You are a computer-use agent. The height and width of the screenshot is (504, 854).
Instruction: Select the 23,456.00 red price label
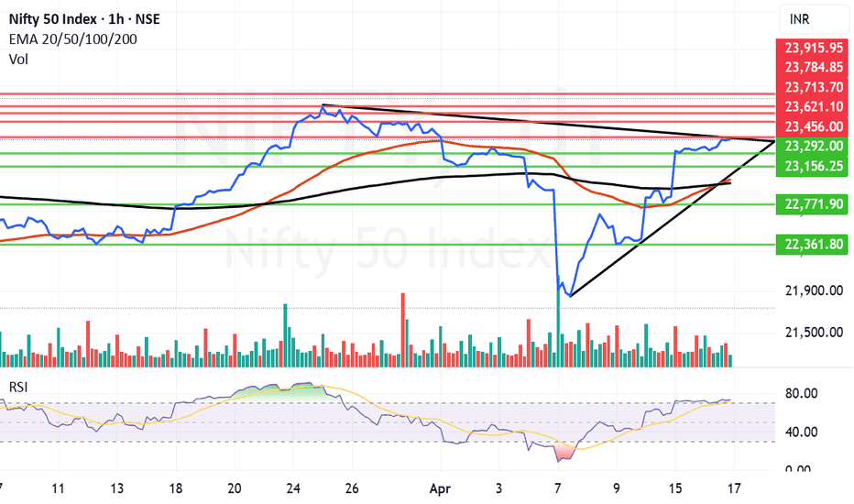pyautogui.click(x=813, y=126)
